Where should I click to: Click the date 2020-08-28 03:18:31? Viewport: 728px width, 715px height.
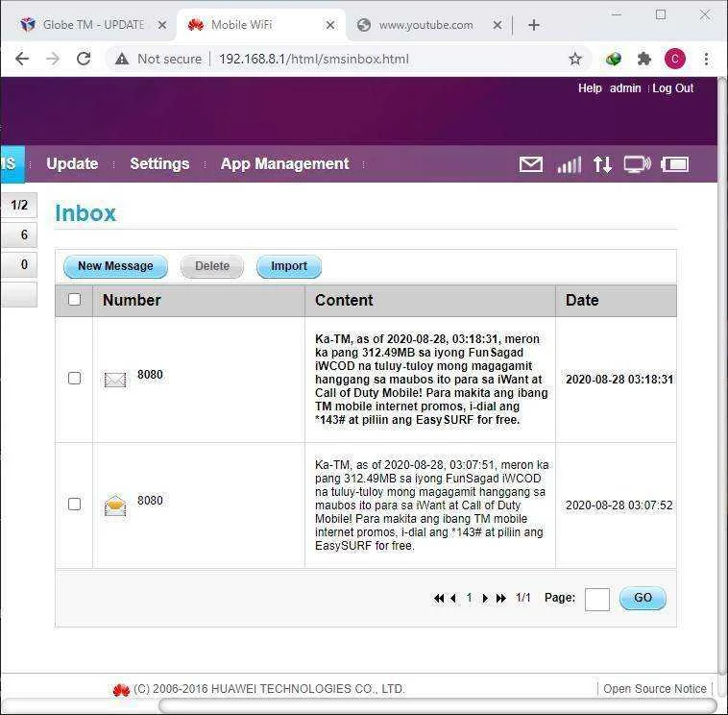[x=619, y=380]
